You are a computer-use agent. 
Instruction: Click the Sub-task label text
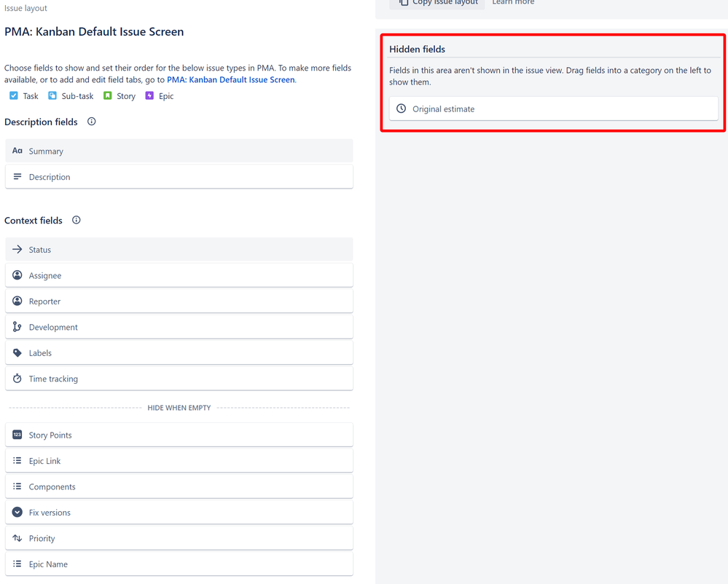pos(77,96)
